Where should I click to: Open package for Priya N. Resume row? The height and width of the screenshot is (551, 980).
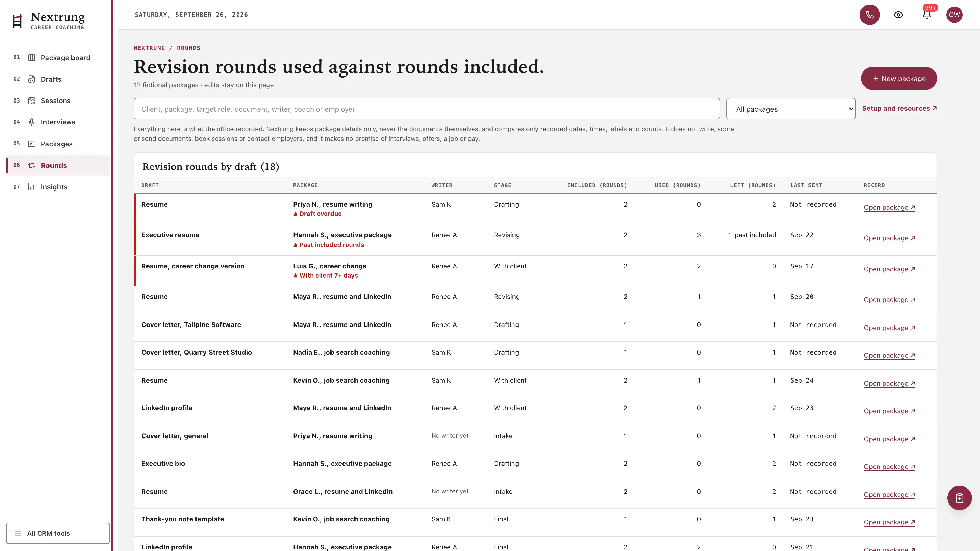pos(889,207)
